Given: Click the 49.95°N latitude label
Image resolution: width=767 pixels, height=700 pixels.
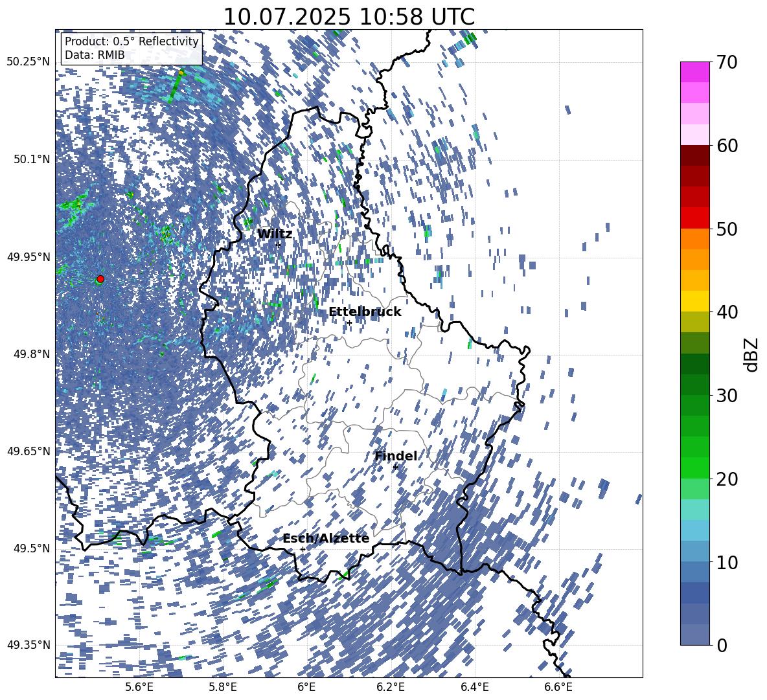Looking at the screenshot, I should 29,257.
